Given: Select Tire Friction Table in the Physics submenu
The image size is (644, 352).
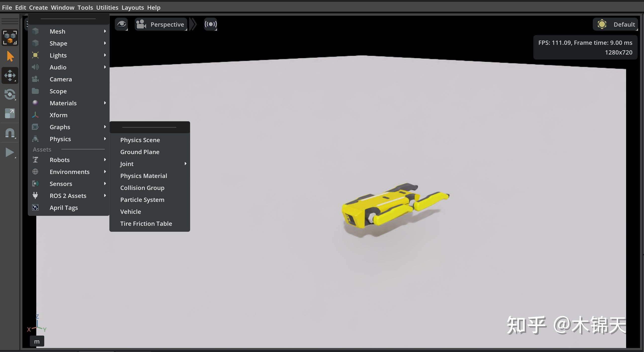Looking at the screenshot, I should pos(146,223).
